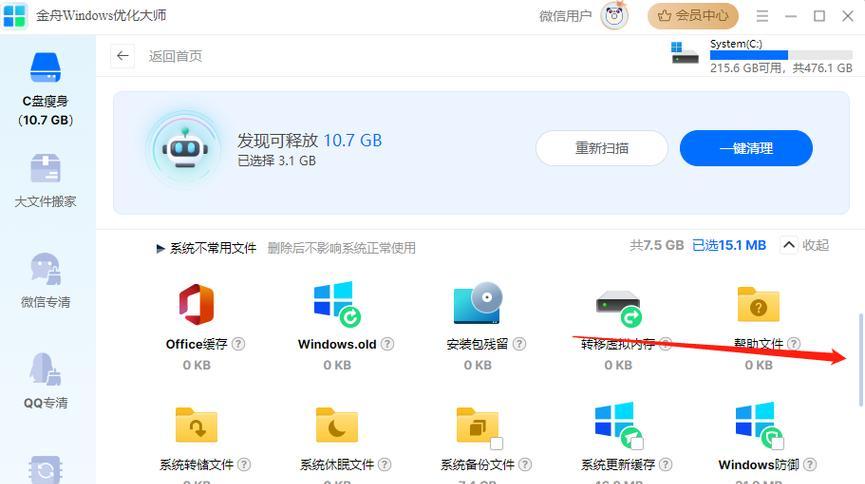Click the 系统更新缓存 Windows icon
Viewport: 865px width, 484px height.
point(617,423)
